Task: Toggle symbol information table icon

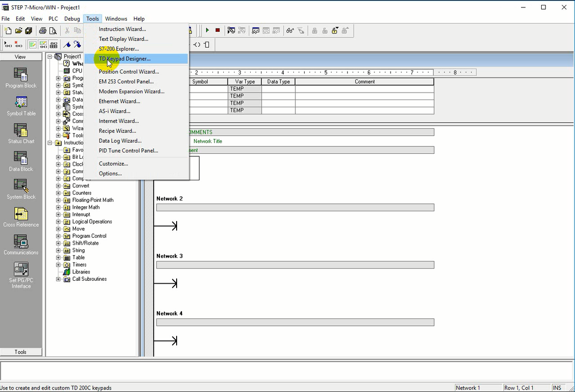Action: click(53, 45)
